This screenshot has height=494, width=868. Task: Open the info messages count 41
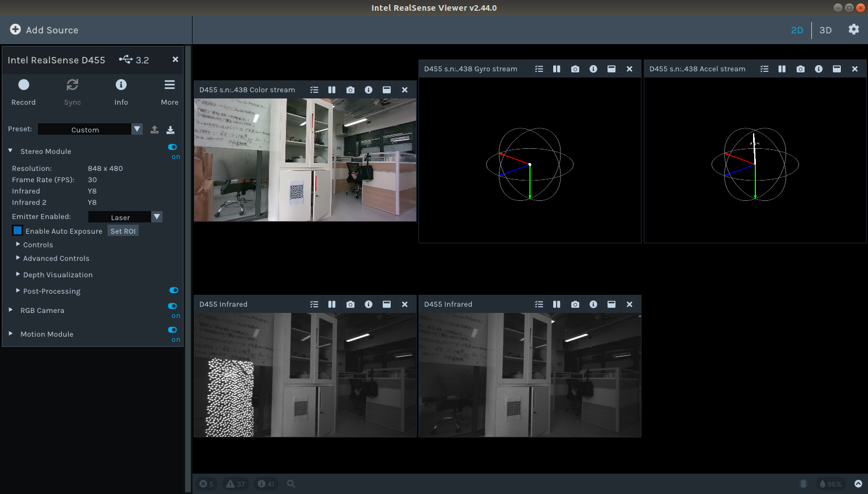266,484
